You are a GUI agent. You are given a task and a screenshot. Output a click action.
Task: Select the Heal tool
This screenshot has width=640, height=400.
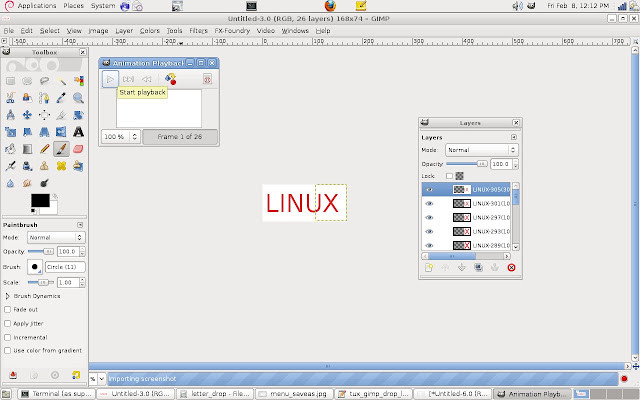pos(61,166)
